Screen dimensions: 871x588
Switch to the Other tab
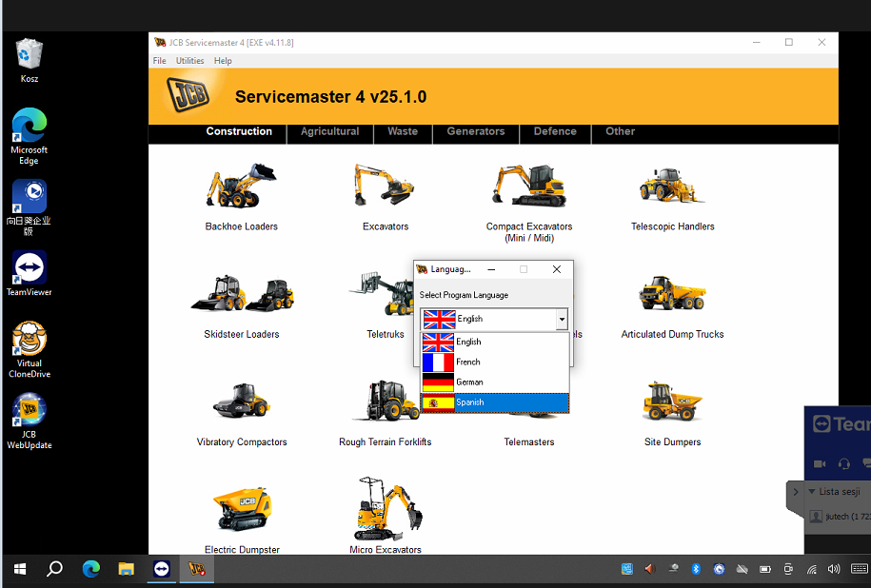click(x=620, y=131)
